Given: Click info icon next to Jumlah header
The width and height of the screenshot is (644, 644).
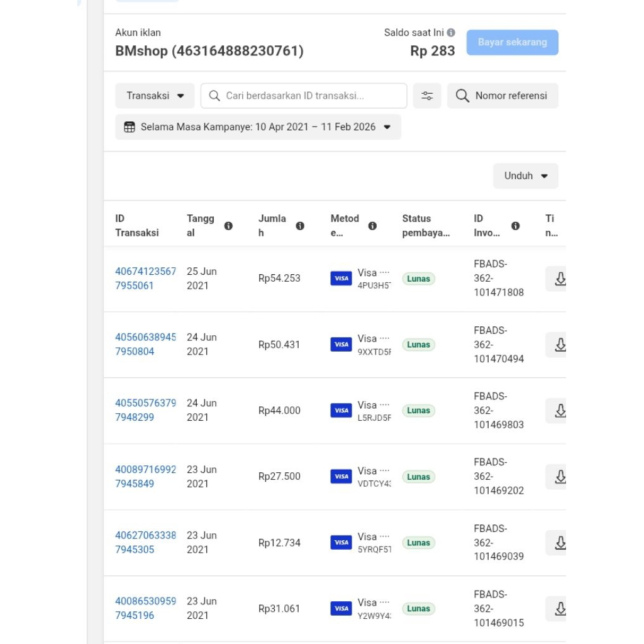Looking at the screenshot, I should pyautogui.click(x=300, y=226).
